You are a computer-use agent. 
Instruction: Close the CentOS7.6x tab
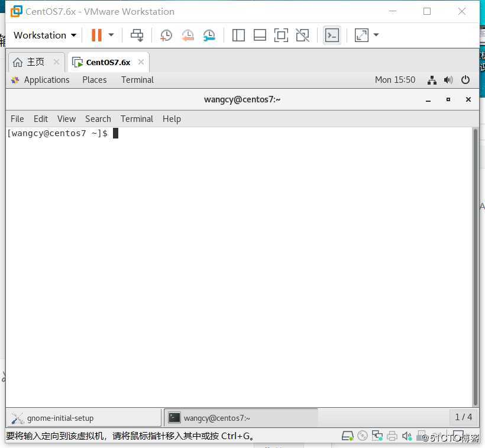(141, 62)
